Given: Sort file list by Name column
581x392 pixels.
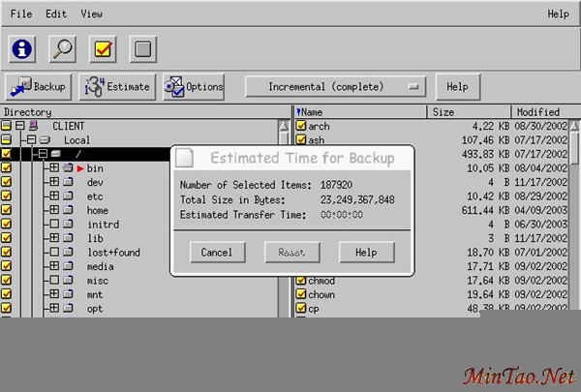Looking at the screenshot, I should 360,112.
